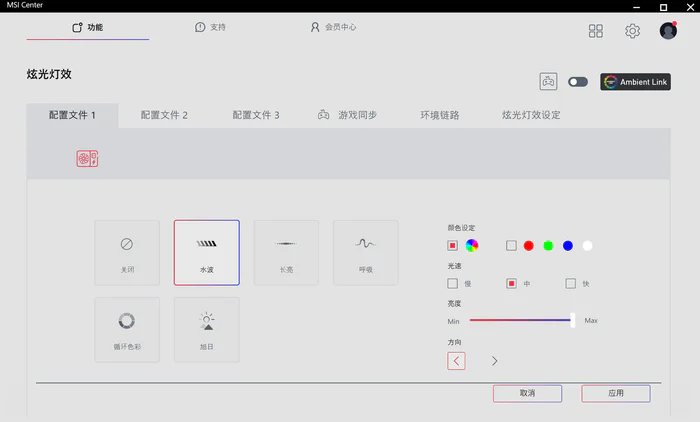Minimize the MSI Center window
Viewport: 700px width, 422px height.
(x=637, y=7)
